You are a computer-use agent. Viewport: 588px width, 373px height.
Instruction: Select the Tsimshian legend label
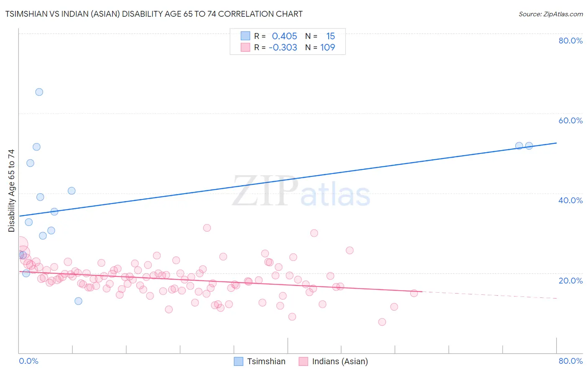(x=266, y=361)
